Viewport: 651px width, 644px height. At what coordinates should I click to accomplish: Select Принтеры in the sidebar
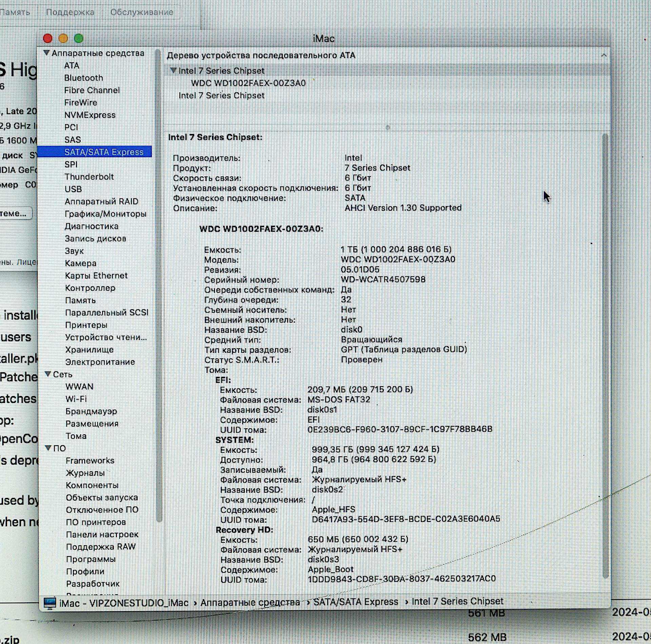point(86,325)
